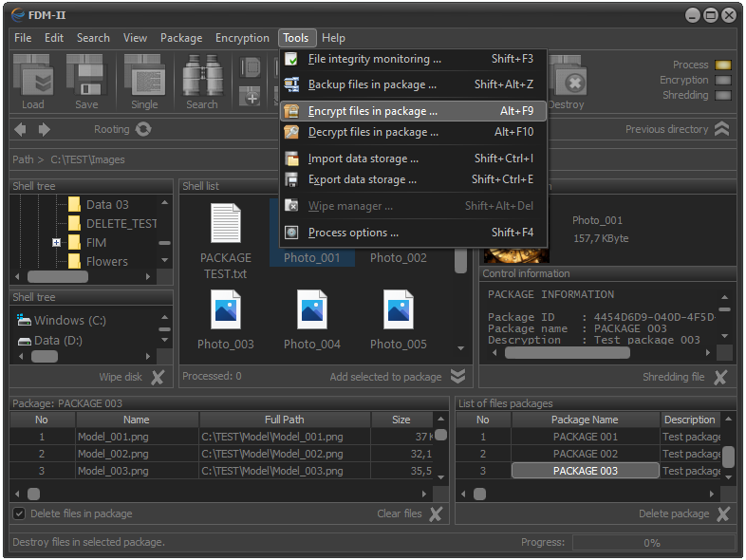Select PACKAGE 001 in packages list
Image resolution: width=746 pixels, height=560 pixels.
[586, 437]
